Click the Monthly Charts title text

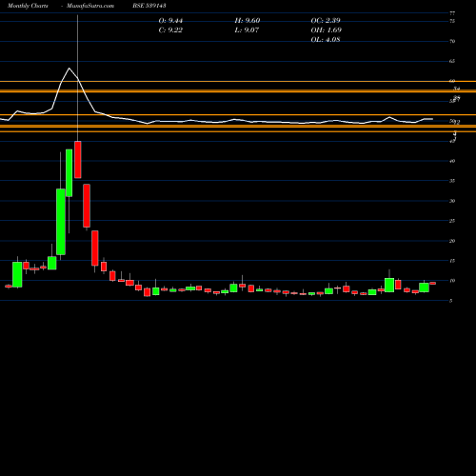[x=28, y=6]
